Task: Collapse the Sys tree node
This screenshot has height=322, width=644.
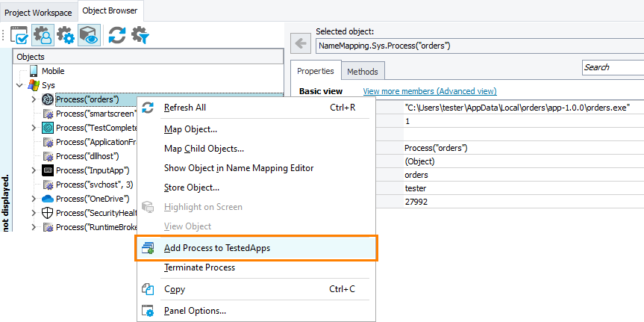Action: 20,85
